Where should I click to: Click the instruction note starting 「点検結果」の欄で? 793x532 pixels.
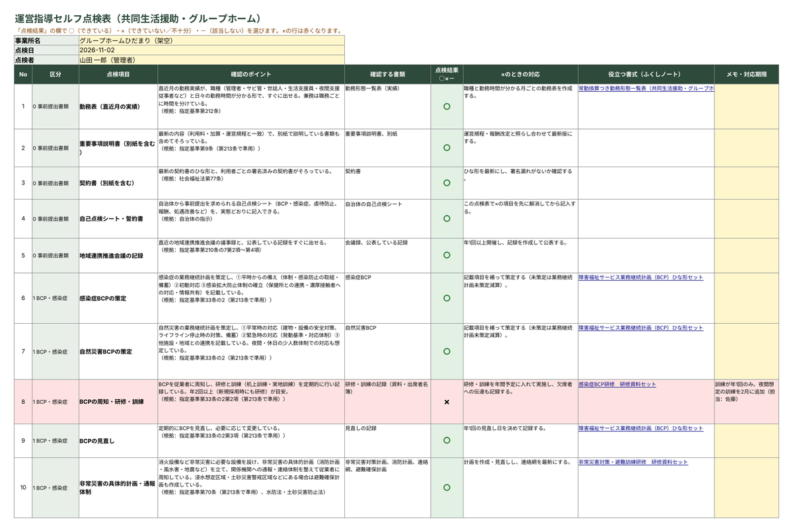179,30
